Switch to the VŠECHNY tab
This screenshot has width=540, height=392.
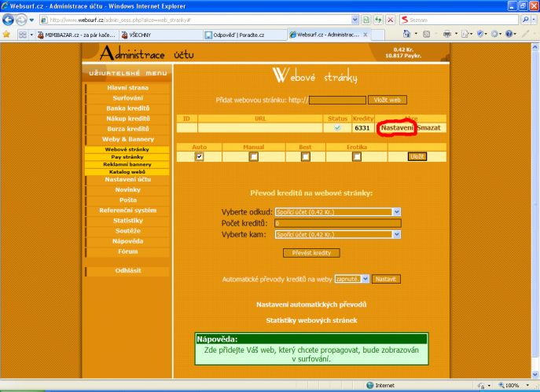pyautogui.click(x=161, y=35)
